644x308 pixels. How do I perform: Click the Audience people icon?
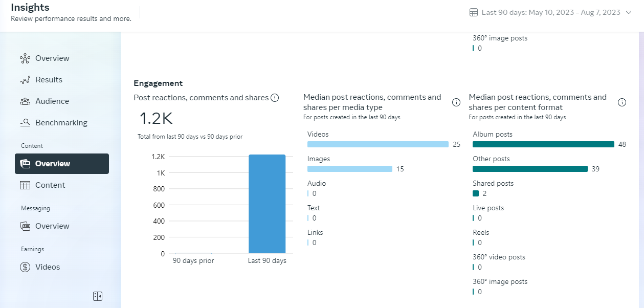pyautogui.click(x=25, y=101)
